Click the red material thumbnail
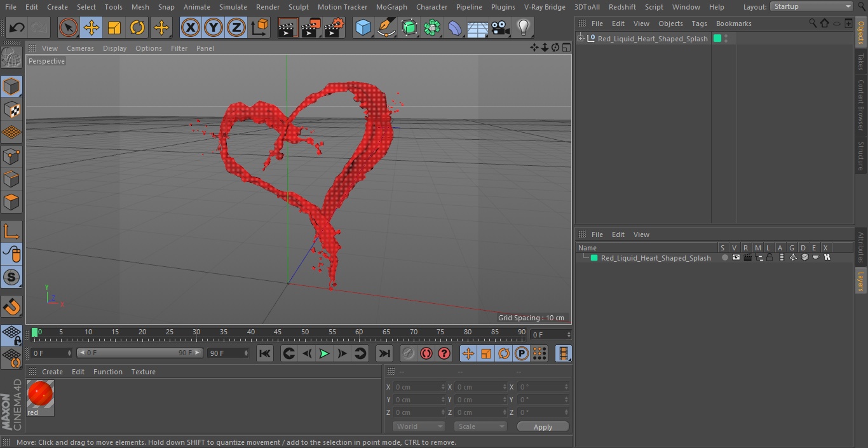868x448 pixels. click(41, 394)
